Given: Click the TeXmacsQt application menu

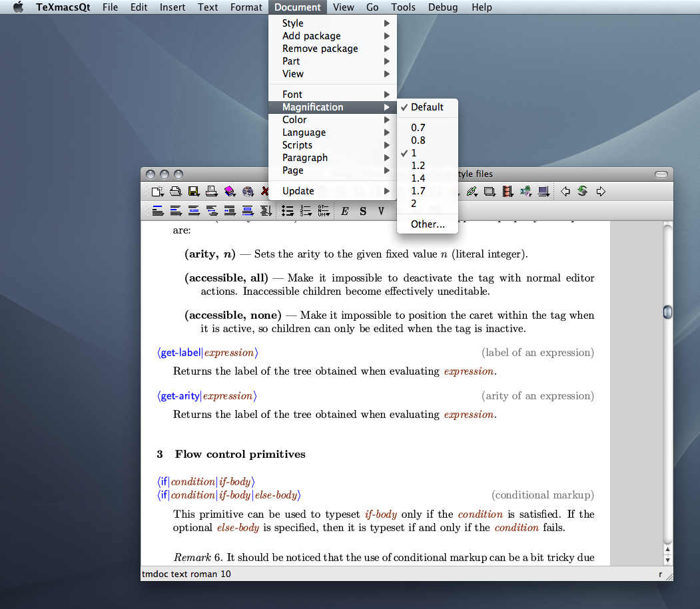Looking at the screenshot, I should (x=63, y=7).
